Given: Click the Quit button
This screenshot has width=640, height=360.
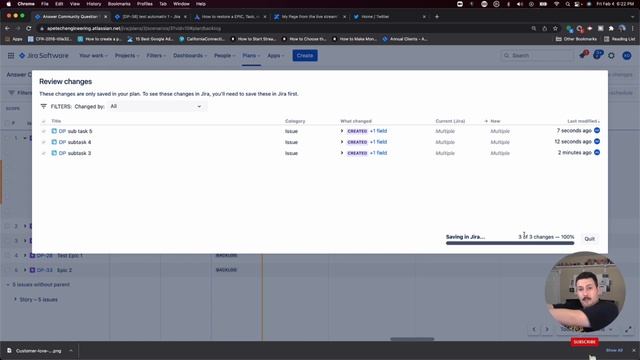Looking at the screenshot, I should coord(589,239).
